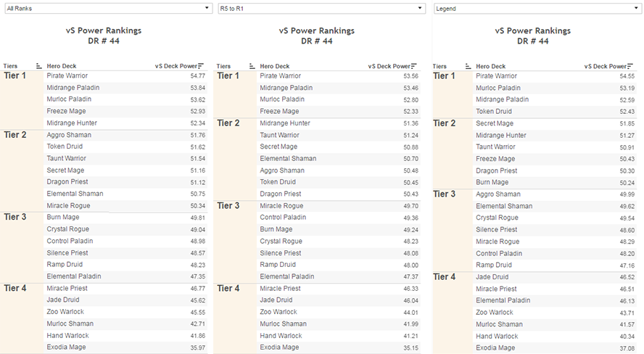The height and width of the screenshot is (354, 644).
Task: Select Tier 1 label in Legend table
Action: tap(444, 76)
